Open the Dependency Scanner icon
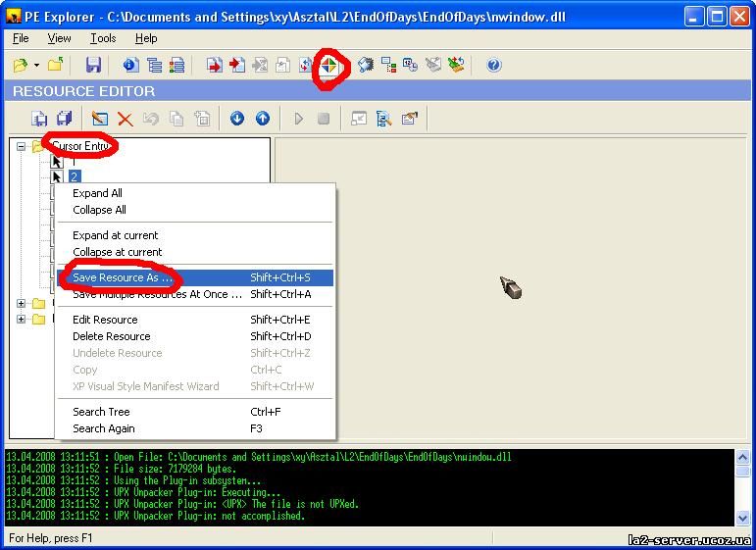This screenshot has width=756, height=550. pos(388,65)
